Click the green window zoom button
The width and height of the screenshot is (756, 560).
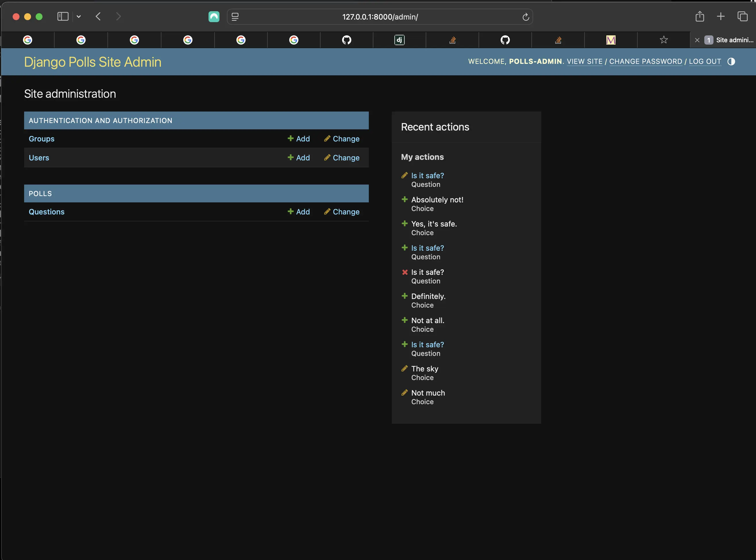39,17
